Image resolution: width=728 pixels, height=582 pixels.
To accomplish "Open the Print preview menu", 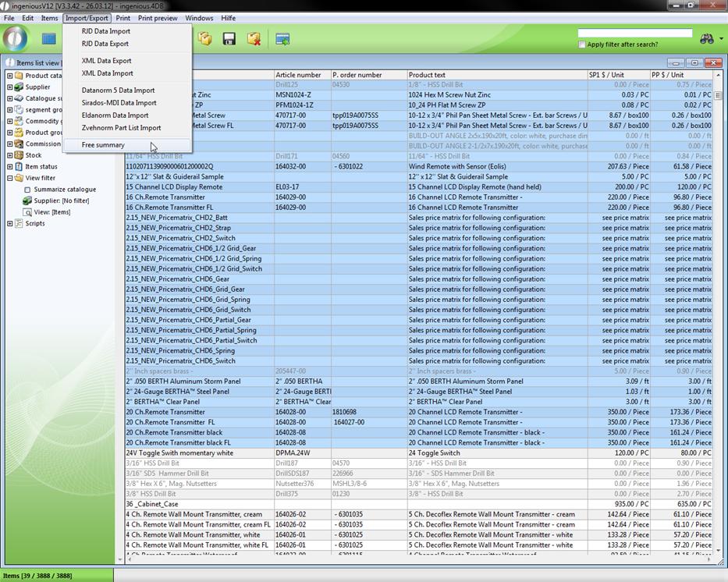I will click(158, 18).
